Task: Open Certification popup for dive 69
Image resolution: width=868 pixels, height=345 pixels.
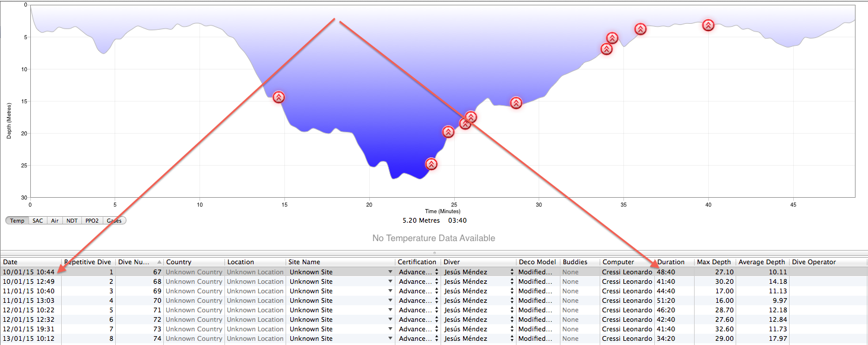Action: [436, 291]
